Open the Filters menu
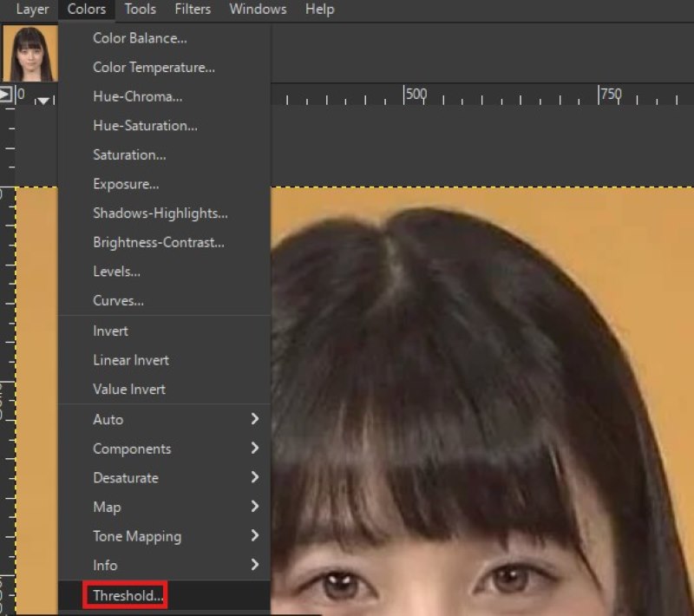694x616 pixels. 193,10
